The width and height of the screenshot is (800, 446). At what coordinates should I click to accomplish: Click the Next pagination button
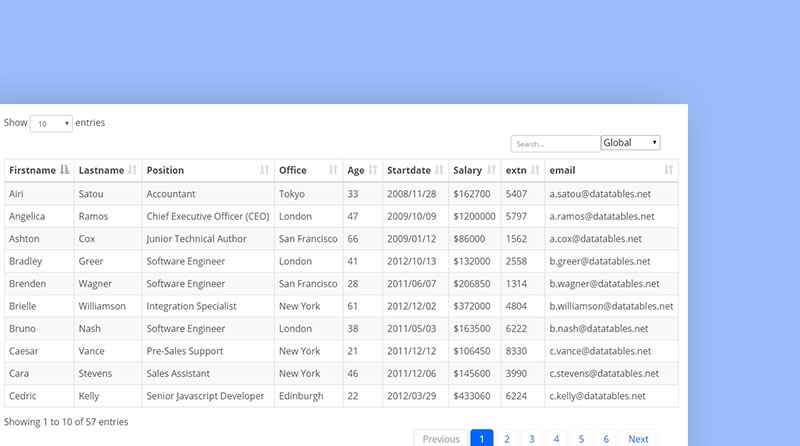[638, 439]
